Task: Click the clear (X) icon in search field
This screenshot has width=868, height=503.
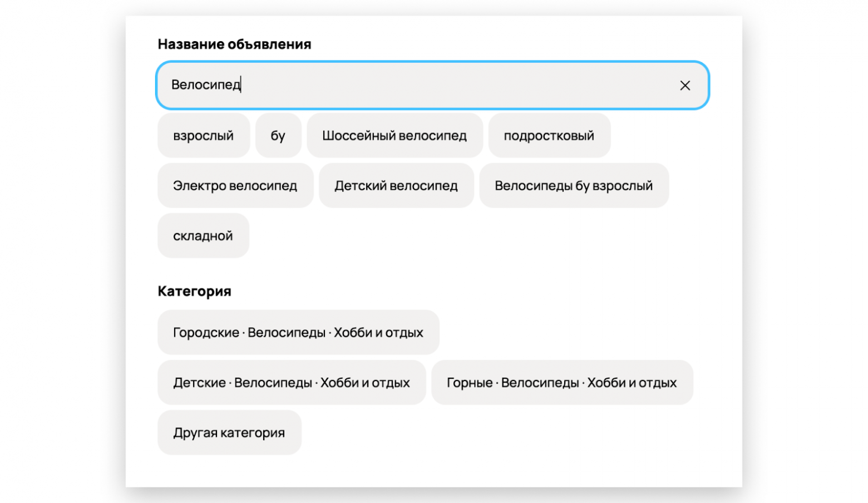Action: (684, 85)
